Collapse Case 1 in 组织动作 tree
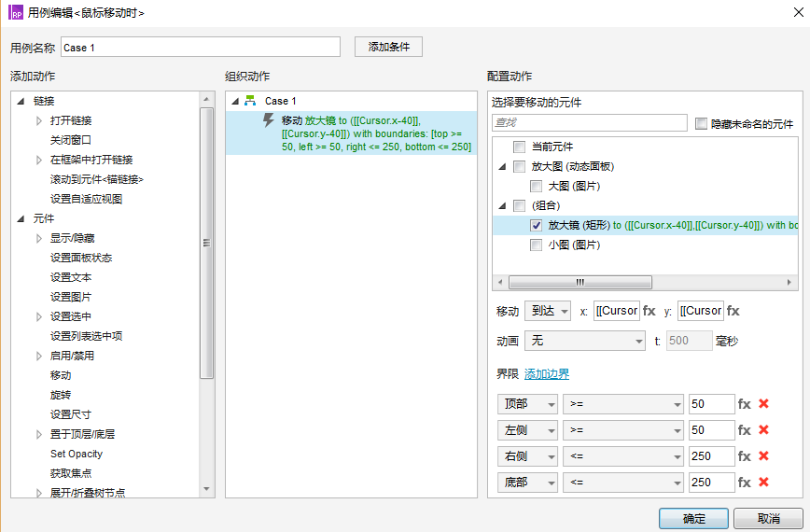 tap(235, 101)
